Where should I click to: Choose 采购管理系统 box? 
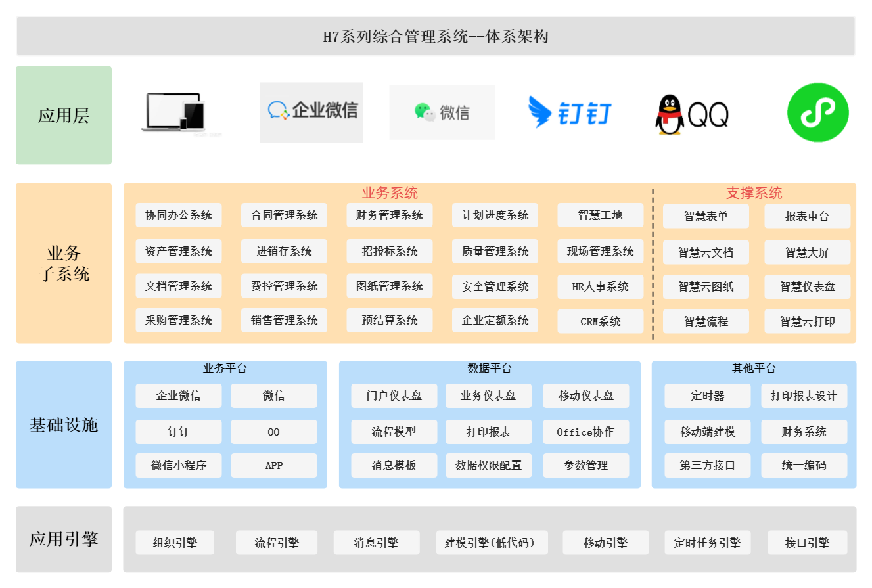pos(179,321)
